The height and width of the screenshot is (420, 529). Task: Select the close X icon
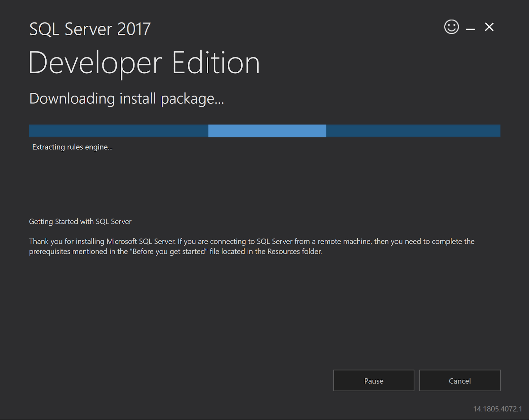click(x=489, y=28)
